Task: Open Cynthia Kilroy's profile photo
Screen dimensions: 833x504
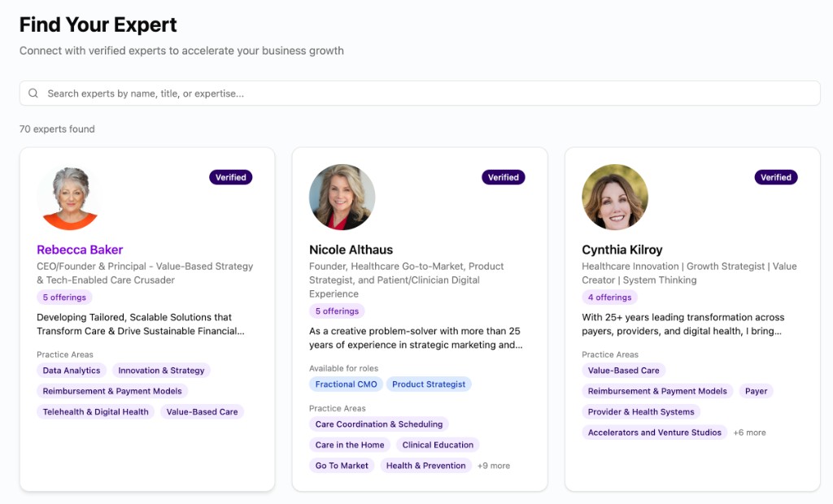Action: [x=614, y=198]
